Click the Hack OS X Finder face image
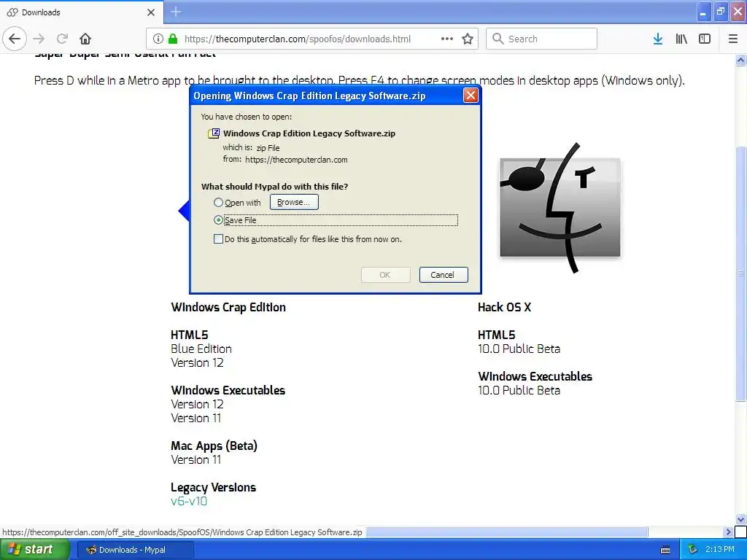747x560 pixels. [560, 208]
